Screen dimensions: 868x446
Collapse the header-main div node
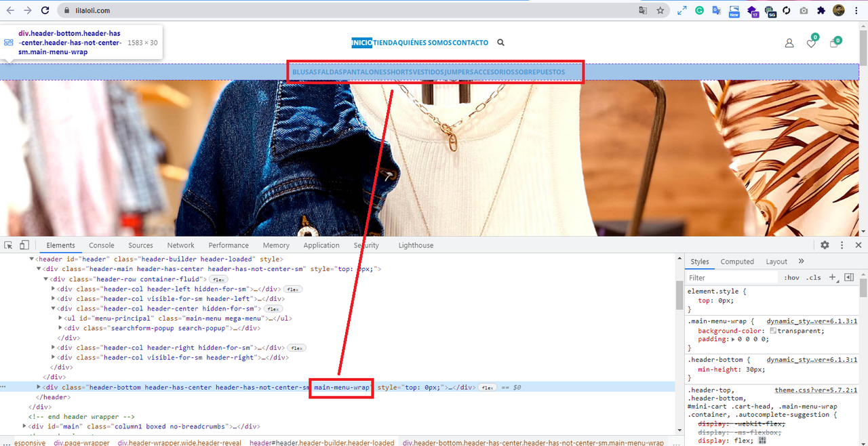coord(39,269)
